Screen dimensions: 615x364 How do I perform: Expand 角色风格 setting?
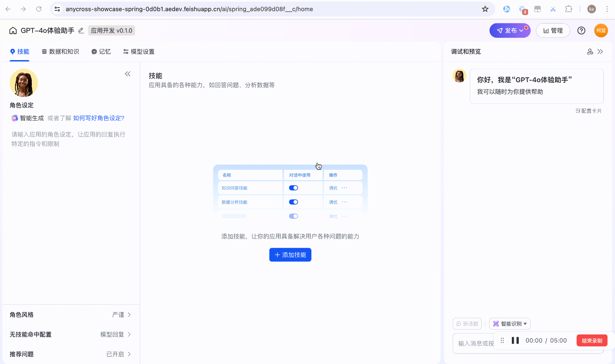[x=71, y=315]
